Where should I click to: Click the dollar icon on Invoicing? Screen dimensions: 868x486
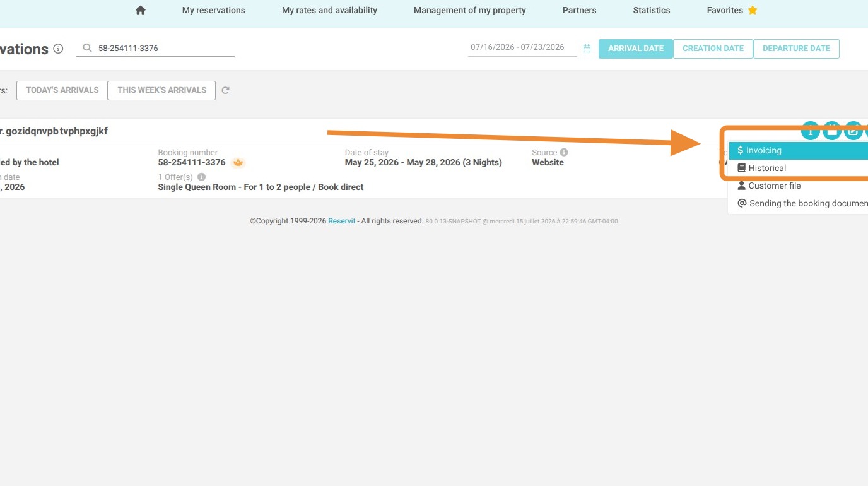tap(741, 150)
